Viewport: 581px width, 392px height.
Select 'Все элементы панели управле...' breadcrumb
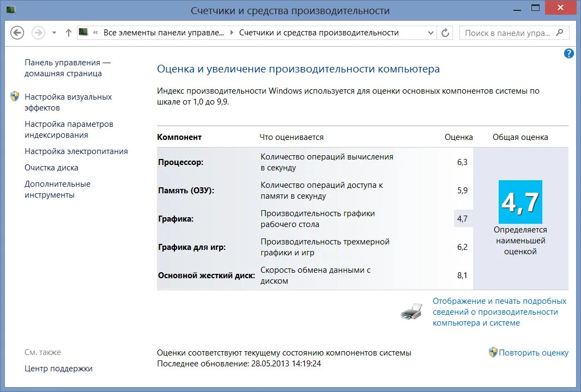point(164,33)
